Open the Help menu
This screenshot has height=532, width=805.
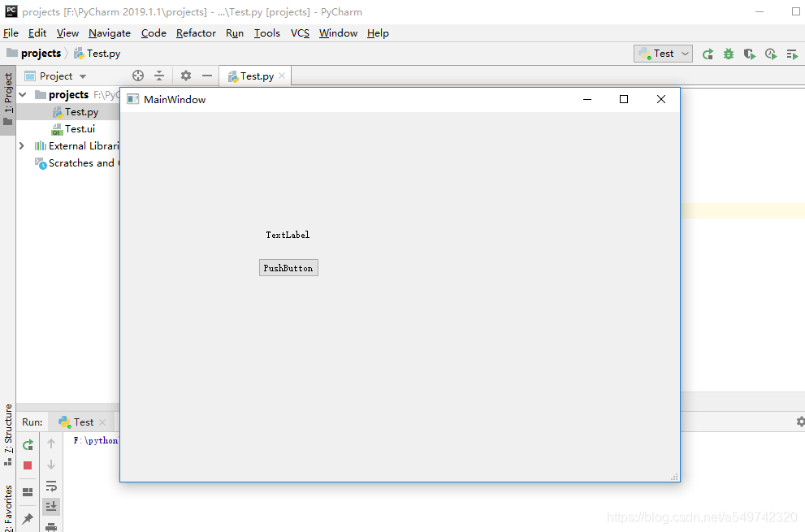coord(378,32)
